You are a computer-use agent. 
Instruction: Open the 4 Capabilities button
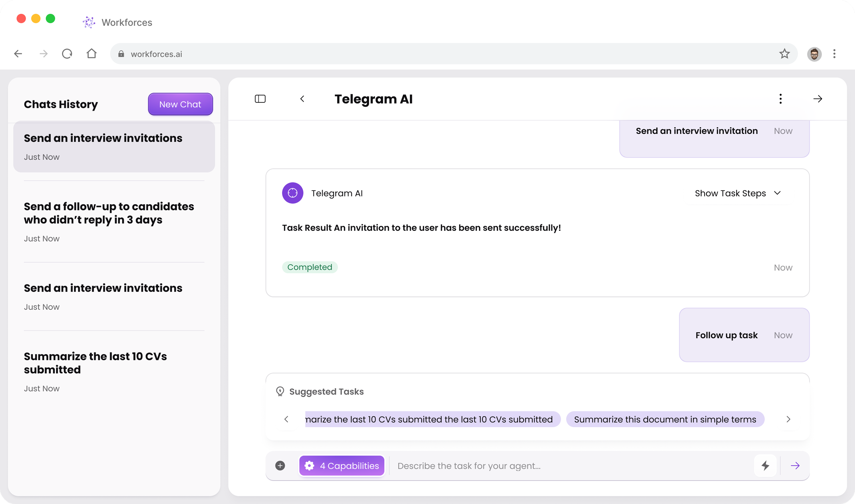tap(342, 465)
